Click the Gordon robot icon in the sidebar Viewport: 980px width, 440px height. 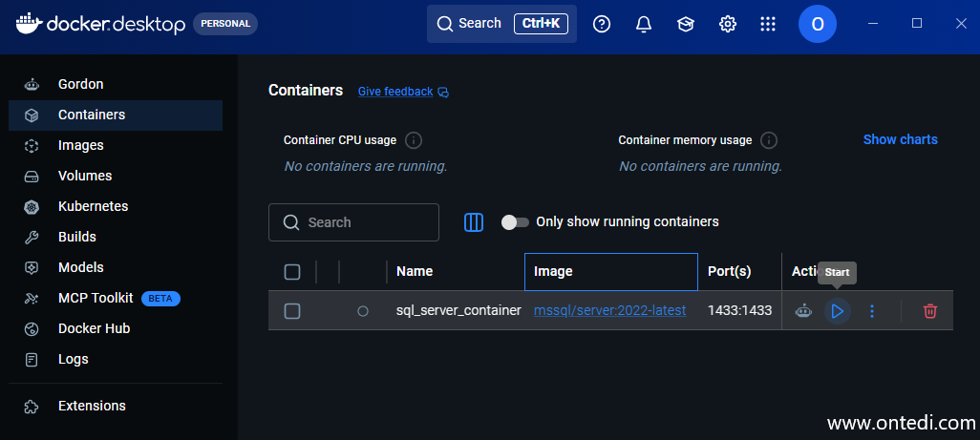[32, 84]
